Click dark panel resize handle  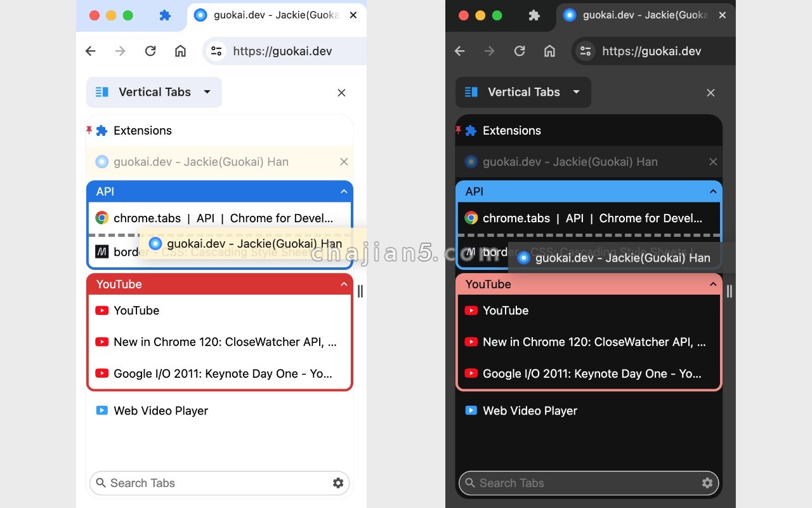[730, 291]
